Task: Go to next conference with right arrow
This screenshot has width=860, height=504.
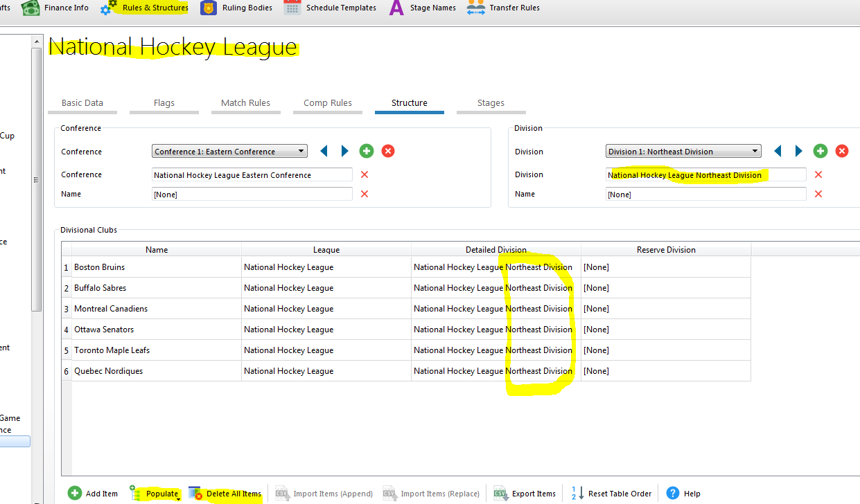Action: [x=344, y=151]
